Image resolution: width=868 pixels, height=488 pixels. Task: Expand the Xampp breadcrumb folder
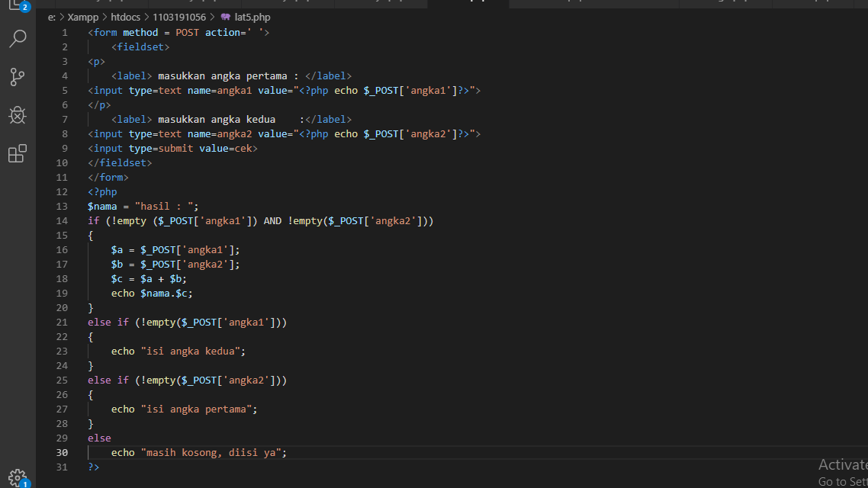tap(83, 17)
